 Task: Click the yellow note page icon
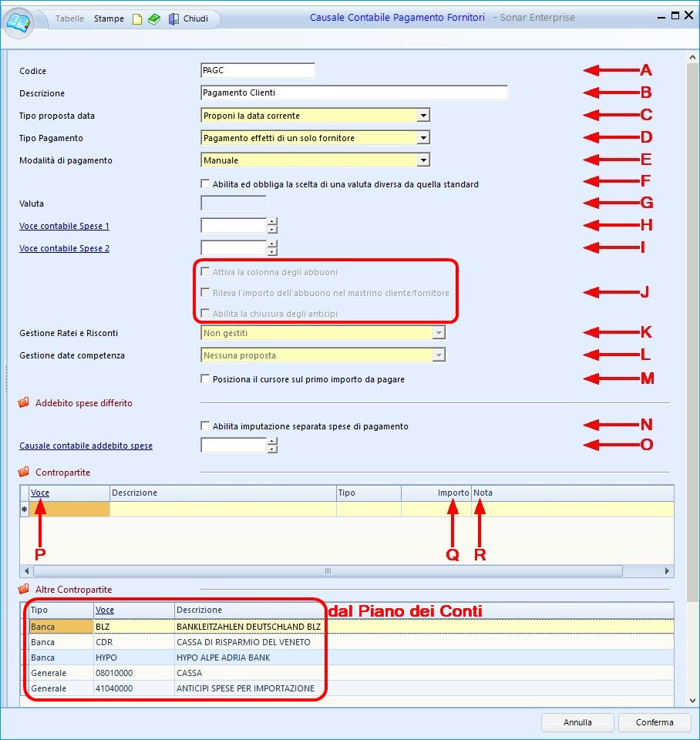137,19
